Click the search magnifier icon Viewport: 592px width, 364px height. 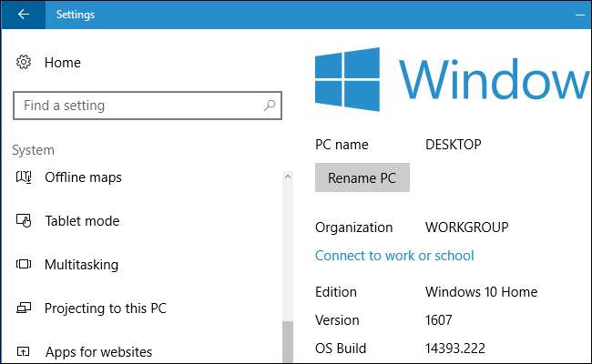(270, 106)
